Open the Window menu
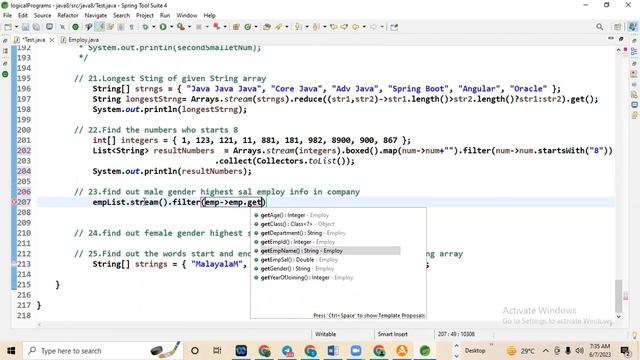This screenshot has height=360, width=640. pos(187,16)
